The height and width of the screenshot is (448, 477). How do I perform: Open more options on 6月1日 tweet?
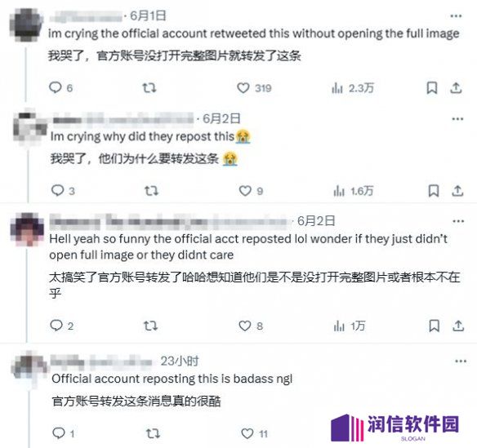[456, 16]
